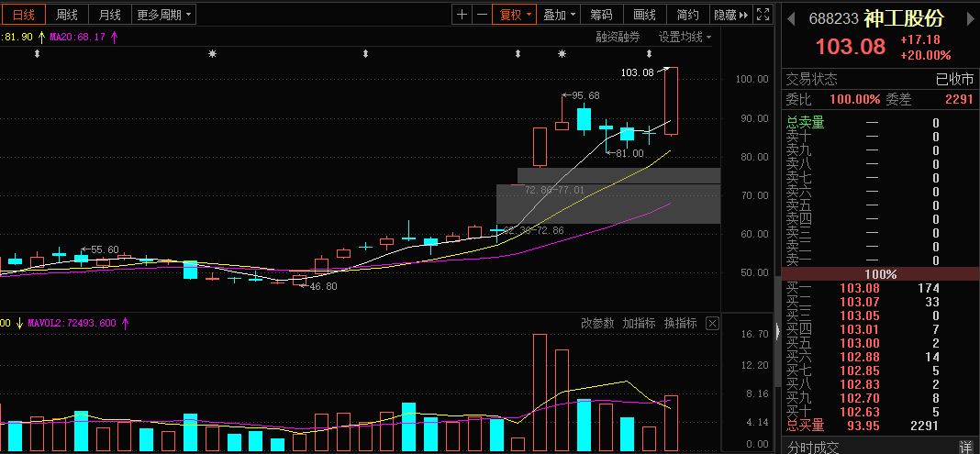Click the stock code 688233
980x454 pixels.
[x=834, y=18]
